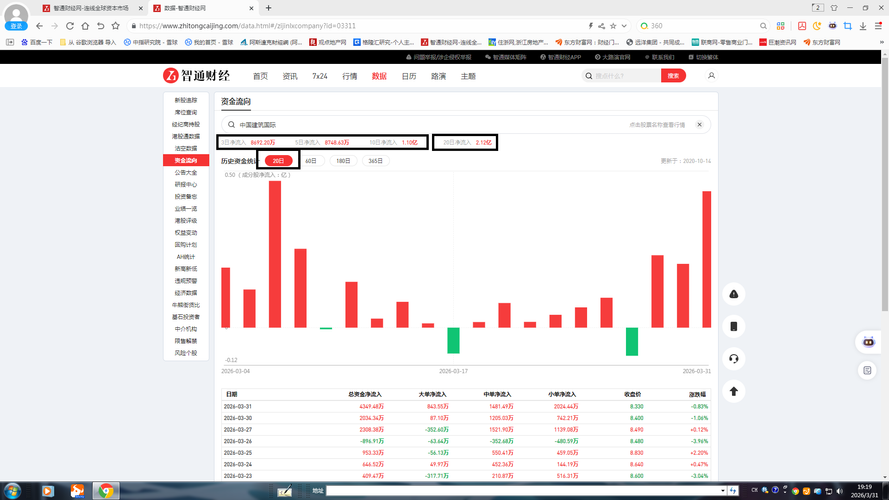Click the blue 登录 login button
The height and width of the screenshot is (500, 889).
(x=16, y=26)
